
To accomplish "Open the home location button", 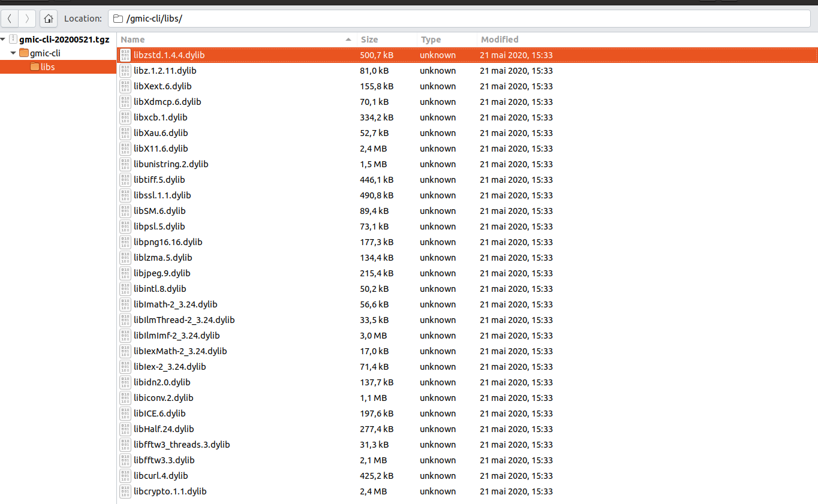I will (49, 19).
